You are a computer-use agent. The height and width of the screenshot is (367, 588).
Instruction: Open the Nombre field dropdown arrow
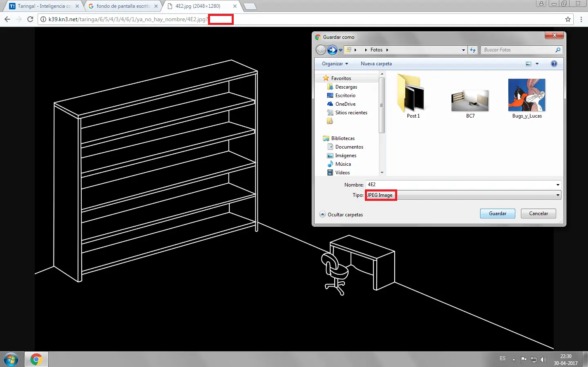pos(558,185)
